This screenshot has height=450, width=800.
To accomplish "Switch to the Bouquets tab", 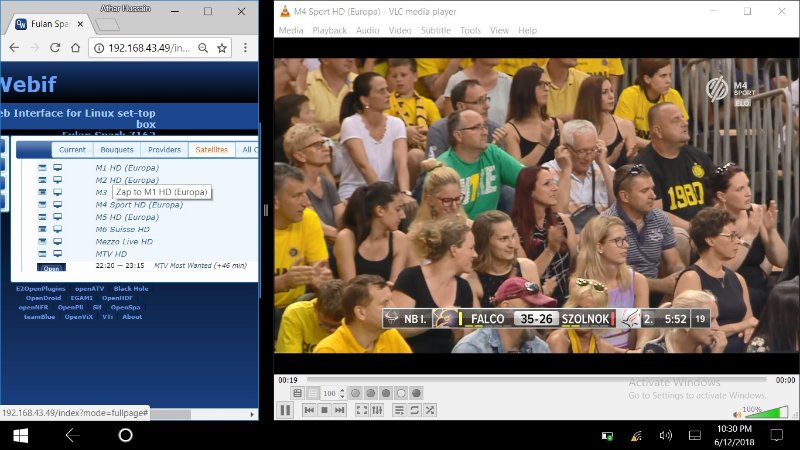I will (x=116, y=150).
